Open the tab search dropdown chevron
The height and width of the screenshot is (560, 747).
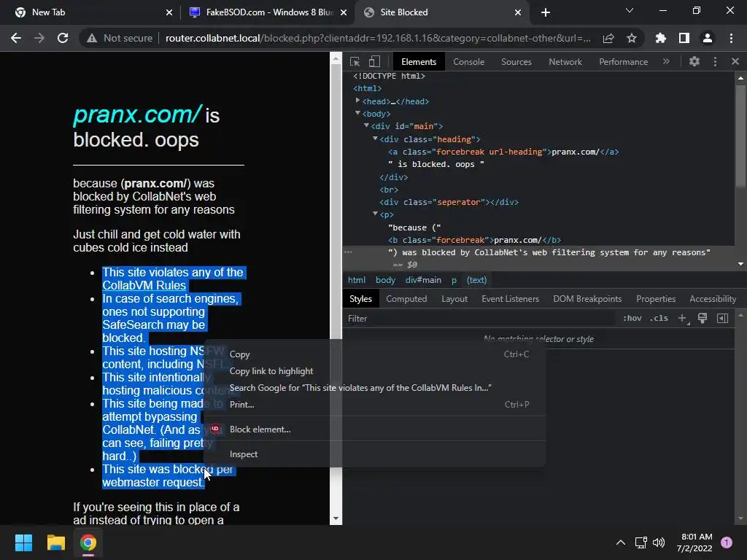[630, 10]
